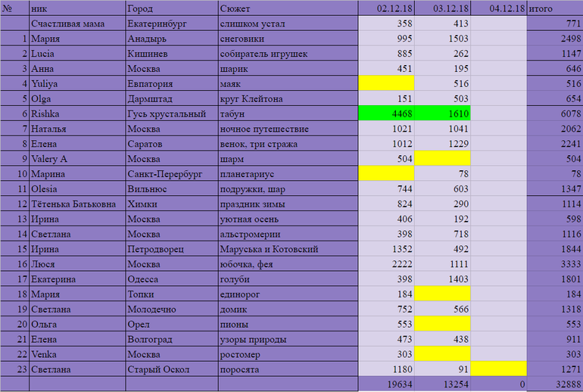
Task: Click the 'Tётенька Батьковна' nickname cell
Action: tap(77, 204)
